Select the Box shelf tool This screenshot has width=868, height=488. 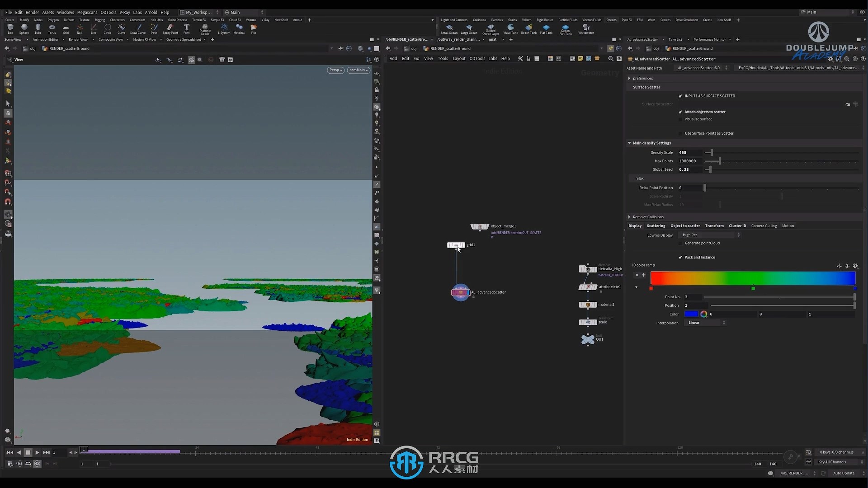click(x=10, y=29)
